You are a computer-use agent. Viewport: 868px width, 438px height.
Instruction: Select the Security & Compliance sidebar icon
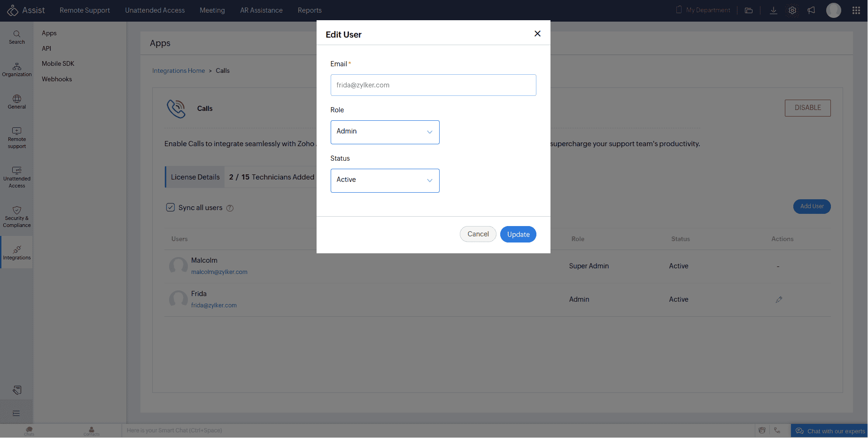[16, 217]
